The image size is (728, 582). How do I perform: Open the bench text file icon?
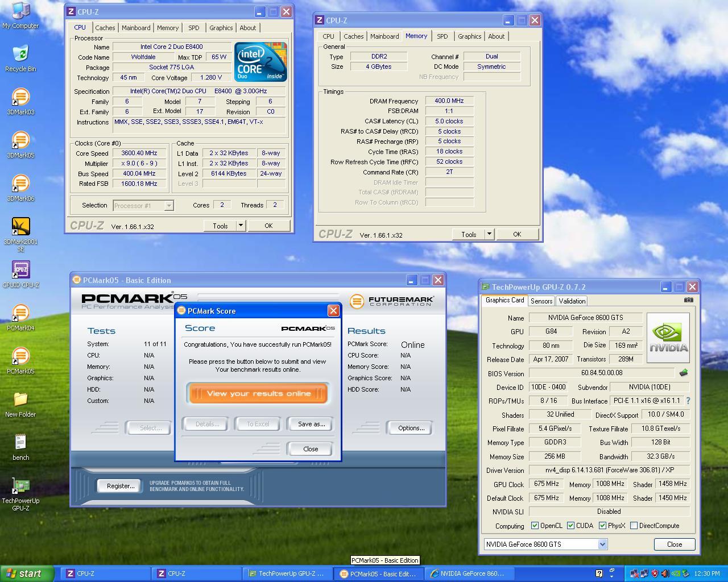20,447
